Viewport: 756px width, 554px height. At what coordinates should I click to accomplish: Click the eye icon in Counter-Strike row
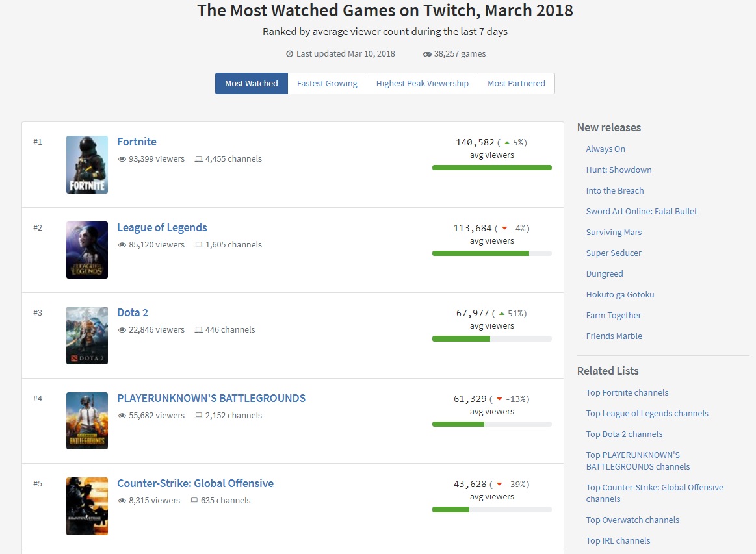122,501
